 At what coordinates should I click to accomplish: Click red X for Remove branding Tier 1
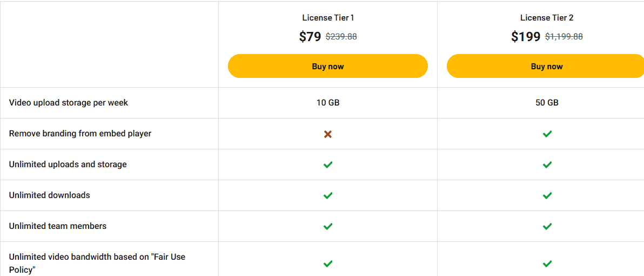(328, 134)
